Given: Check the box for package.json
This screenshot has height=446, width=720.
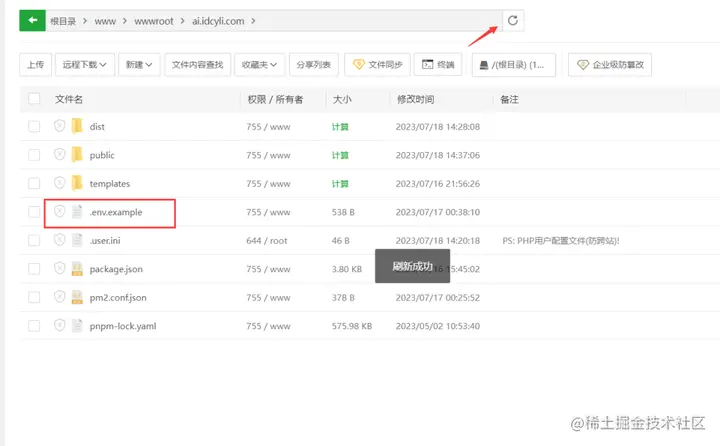Looking at the screenshot, I should pos(34,269).
